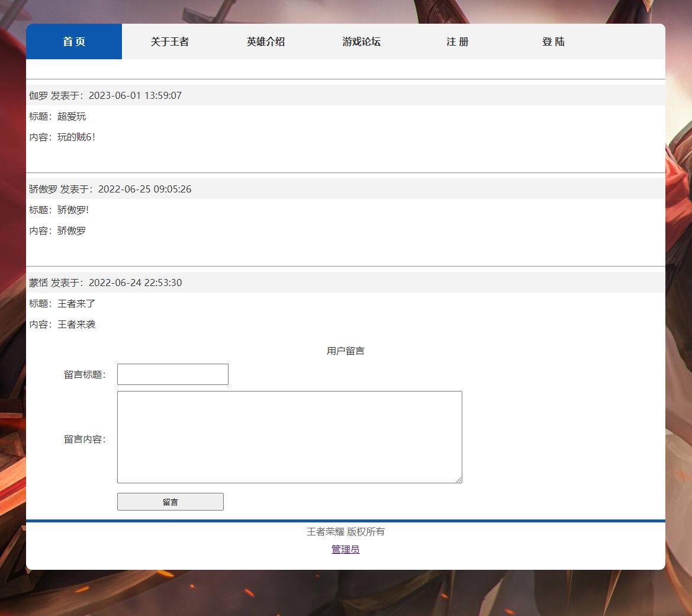The image size is (692, 616).
Task: Open the 首页 navigation tab
Action: click(x=74, y=41)
